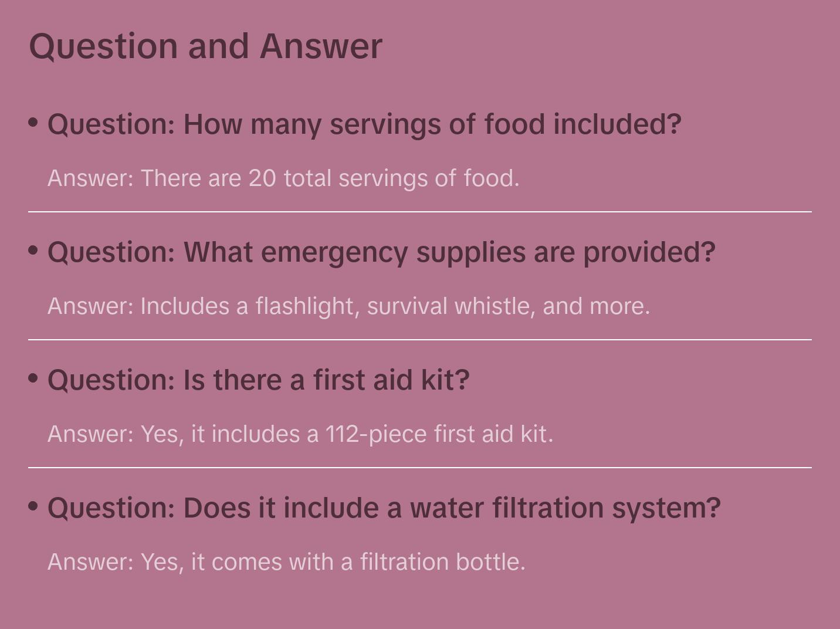Viewport: 840px width, 629px height.
Task: Expand "What emergency supplies are provided?" question
Action: [381, 252]
